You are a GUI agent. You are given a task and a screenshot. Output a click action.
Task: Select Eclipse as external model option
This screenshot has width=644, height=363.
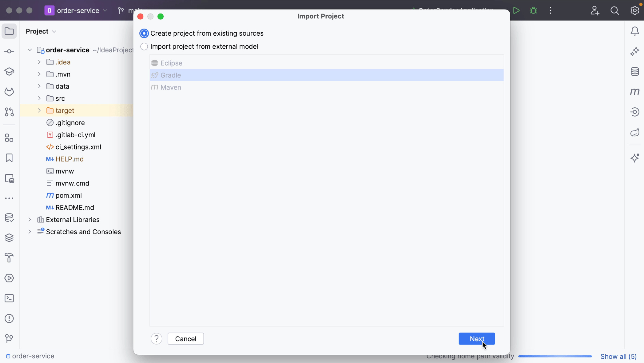click(172, 63)
